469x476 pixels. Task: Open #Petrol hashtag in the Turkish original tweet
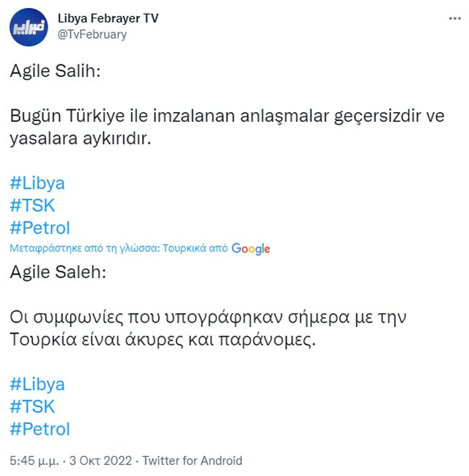40,227
